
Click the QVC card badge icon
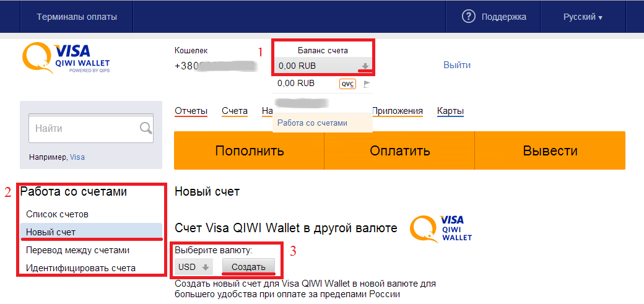[347, 84]
